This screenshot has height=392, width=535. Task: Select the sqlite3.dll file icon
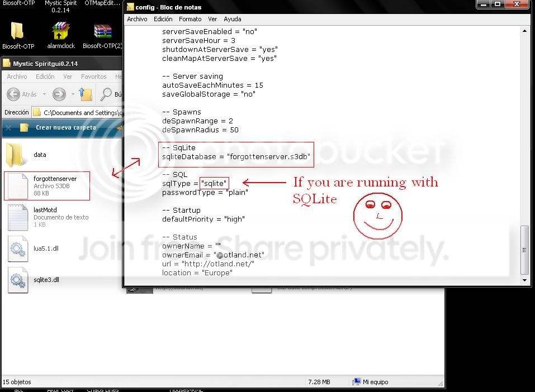tap(17, 280)
